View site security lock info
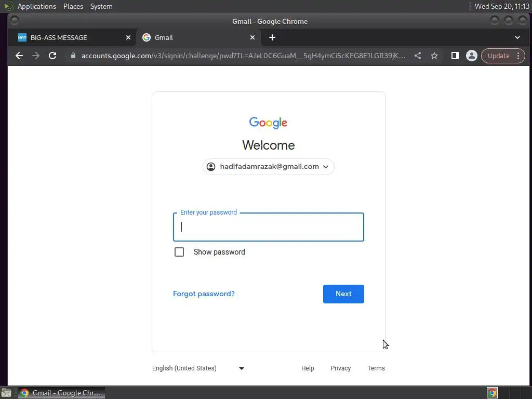 [x=73, y=56]
